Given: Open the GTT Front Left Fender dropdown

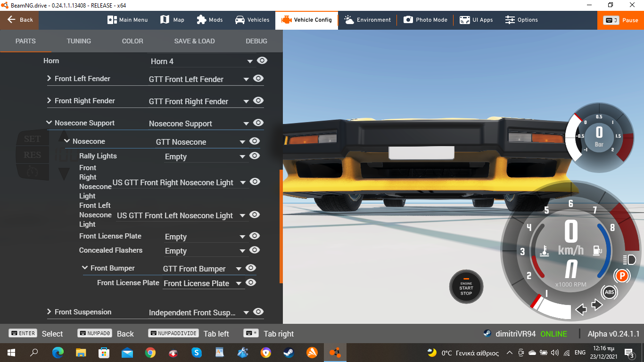Looking at the screenshot, I should coord(199,79).
